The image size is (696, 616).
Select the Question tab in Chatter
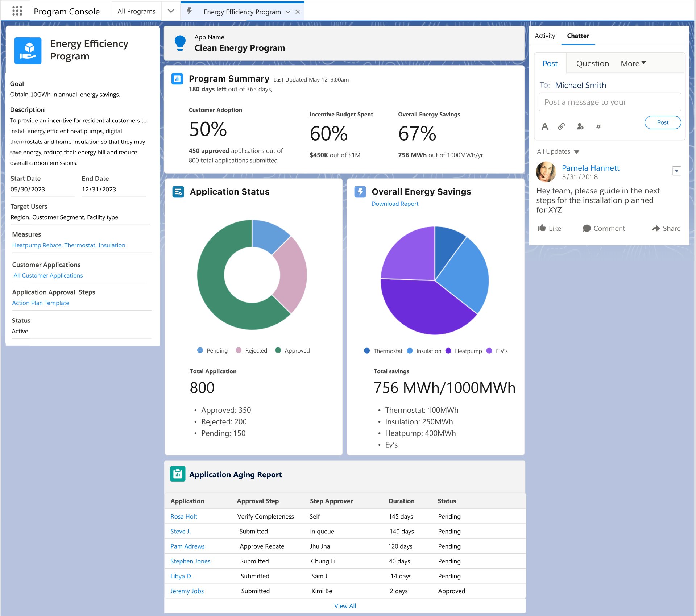point(592,63)
